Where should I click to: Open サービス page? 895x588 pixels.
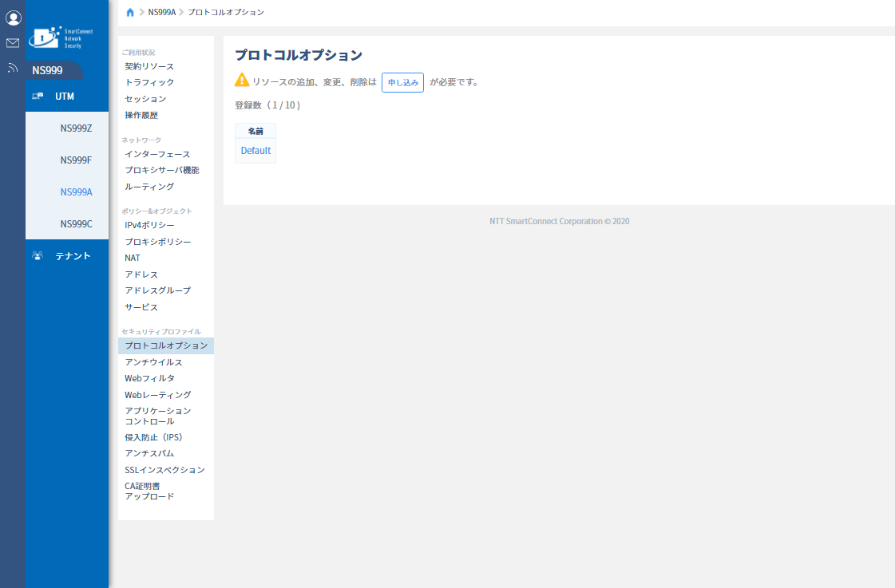[141, 307]
